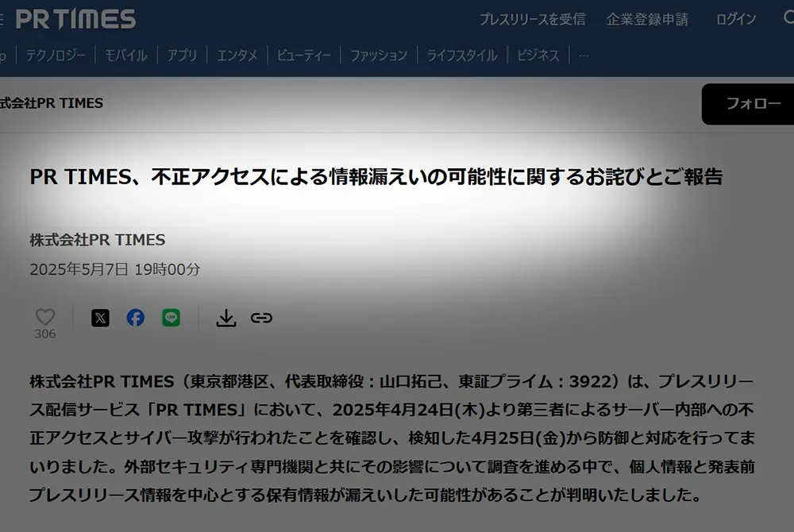794x532 pixels.
Task: Open the モバイル category
Action: [126, 55]
